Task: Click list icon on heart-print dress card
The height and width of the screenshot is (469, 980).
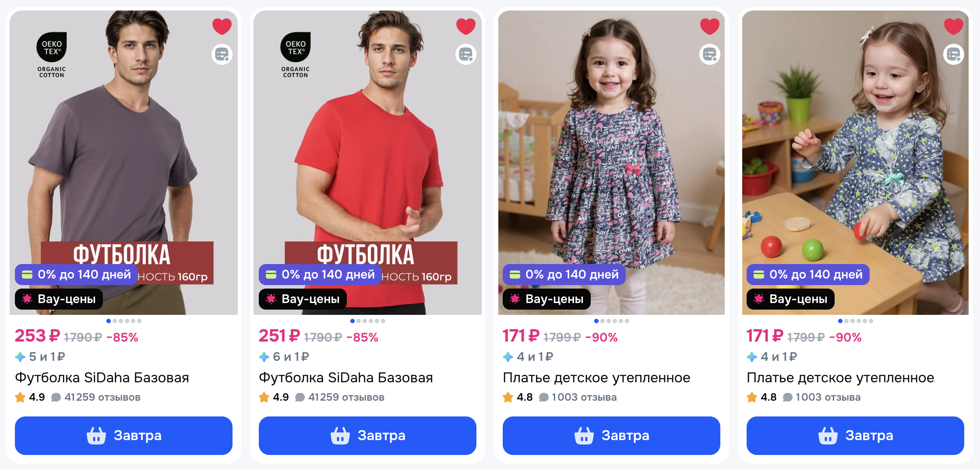Action: (710, 54)
